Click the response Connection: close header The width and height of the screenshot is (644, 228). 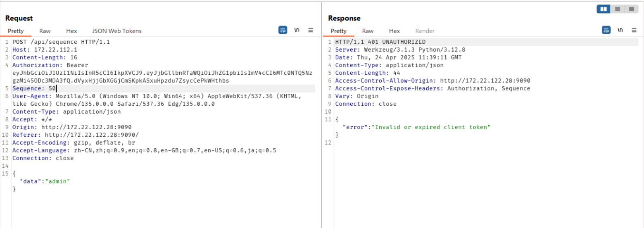coord(366,104)
